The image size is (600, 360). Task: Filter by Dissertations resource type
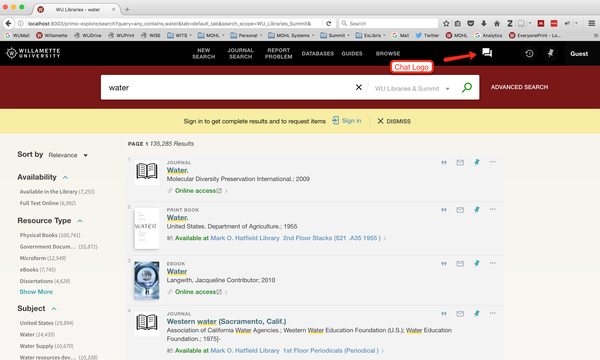point(45,281)
